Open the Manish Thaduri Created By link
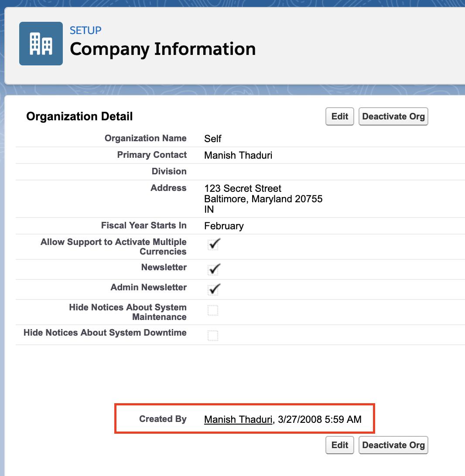The image size is (465, 476). [x=238, y=419]
